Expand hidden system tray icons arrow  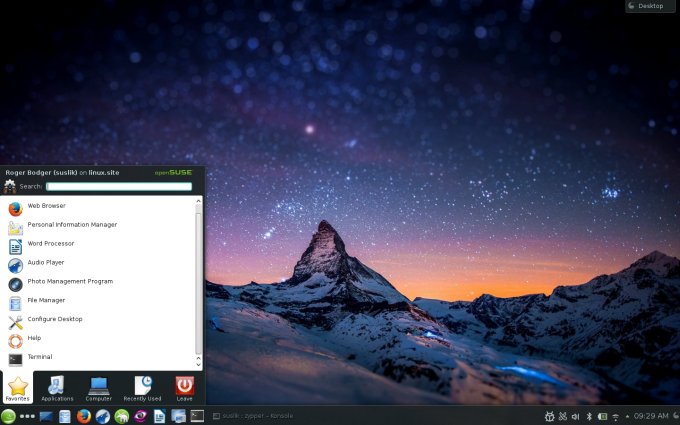tap(627, 417)
